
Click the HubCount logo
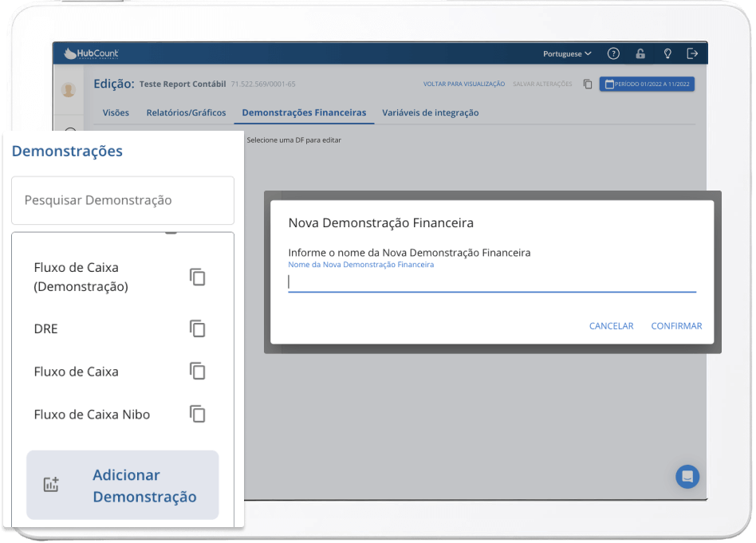pos(91,53)
